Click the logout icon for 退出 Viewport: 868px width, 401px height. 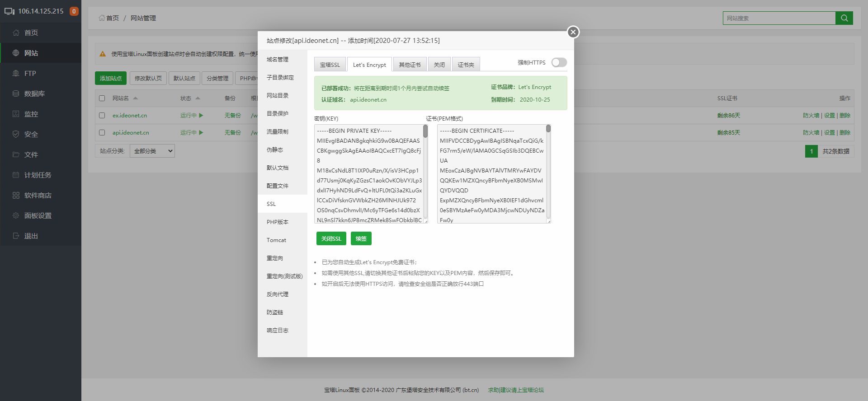[x=16, y=236]
